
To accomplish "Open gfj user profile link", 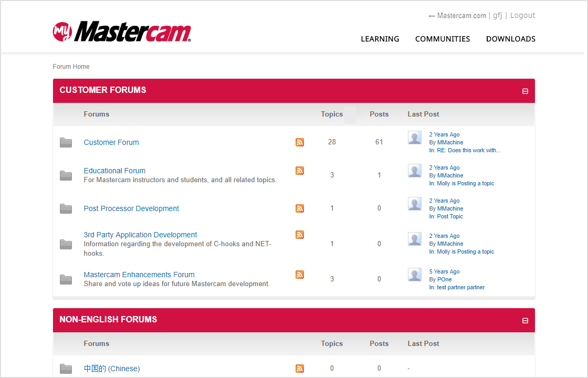I will tap(497, 16).
